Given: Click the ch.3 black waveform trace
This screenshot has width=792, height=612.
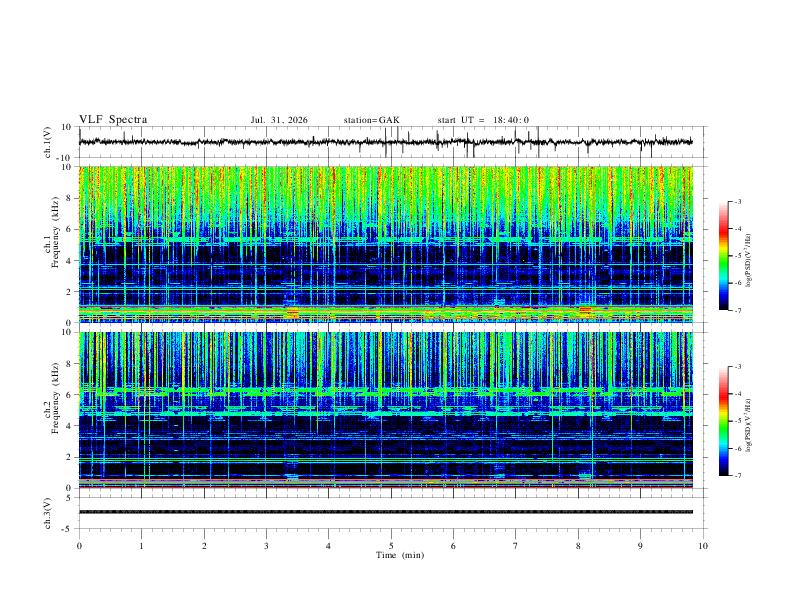Looking at the screenshot, I should pyautogui.click(x=386, y=512).
